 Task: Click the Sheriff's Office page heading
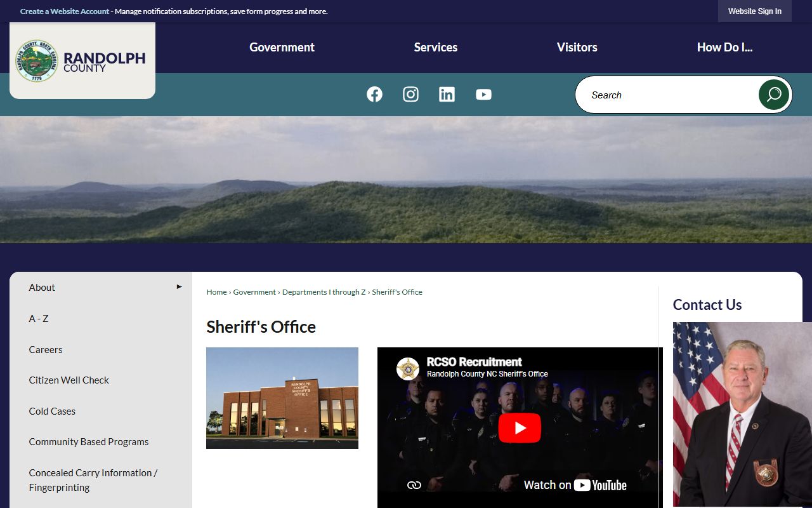(x=261, y=327)
